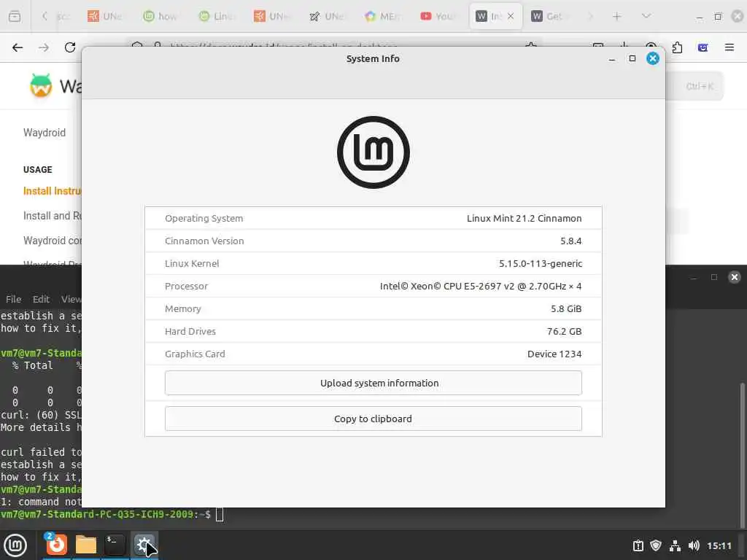The width and height of the screenshot is (747, 560).
Task: Open the terminal Edit menu
Action: [x=41, y=299]
